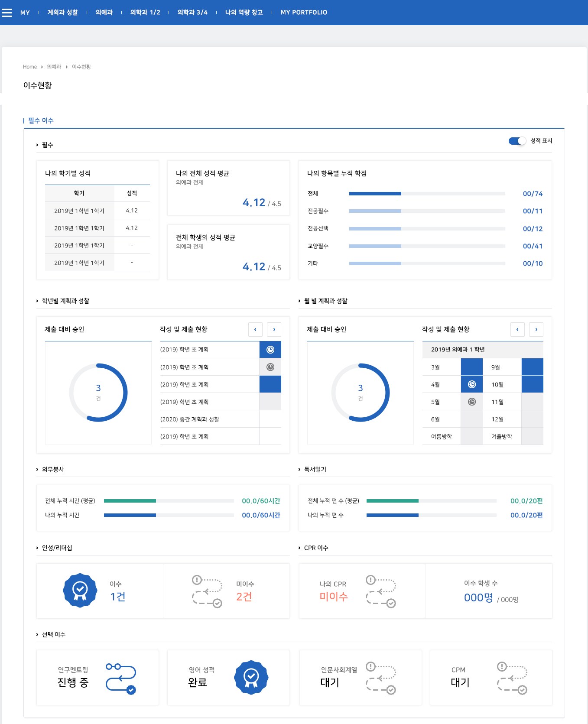
Task: Click the 나의 누적 시간 progress bar
Action: (169, 515)
